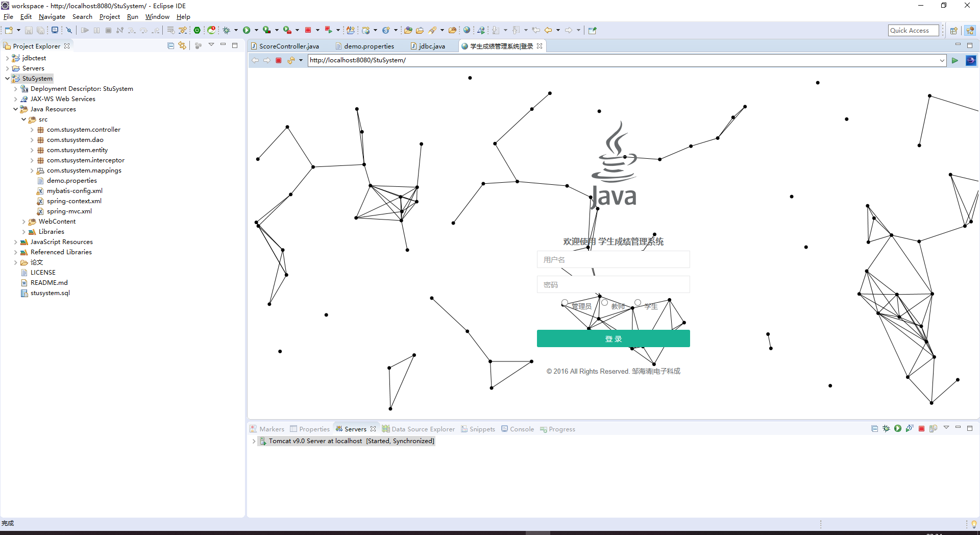Click the Save All icon in toolbar
Viewport: 980px width, 535px height.
click(40, 30)
